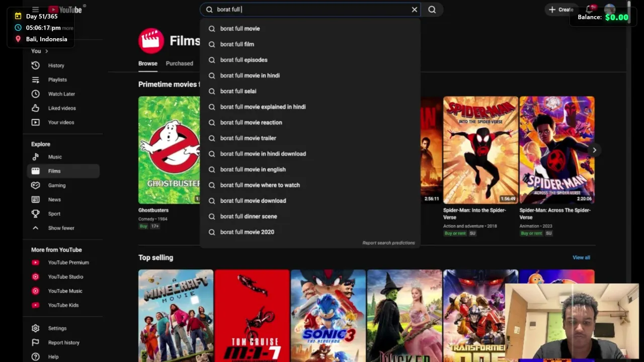644x362 pixels.
Task: Pick 'borat full movie in english'
Action: [x=310, y=169]
